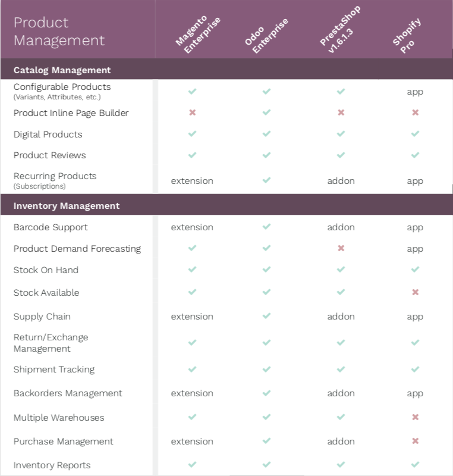Viewport: 453px width, 476px height.
Task: Click the Inventory Management section header
Action: point(67,206)
